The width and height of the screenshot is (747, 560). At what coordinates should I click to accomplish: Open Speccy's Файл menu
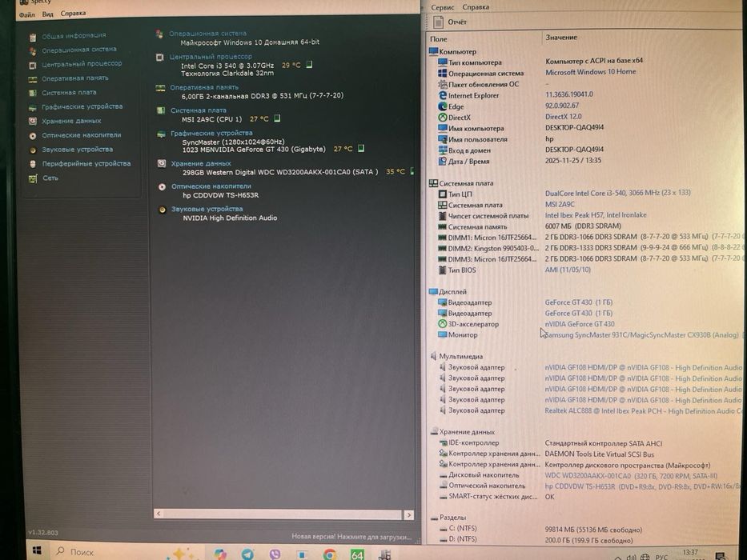click(26, 14)
